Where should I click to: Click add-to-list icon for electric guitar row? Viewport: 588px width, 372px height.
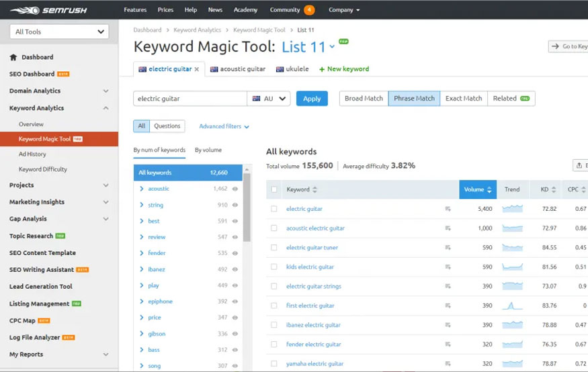(448, 209)
